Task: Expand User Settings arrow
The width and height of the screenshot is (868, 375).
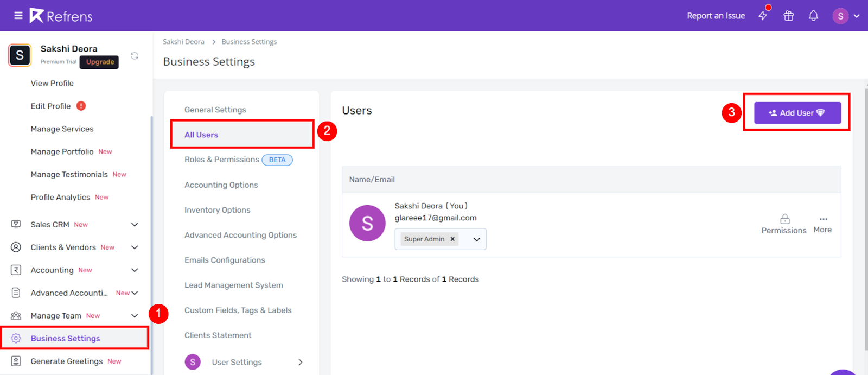Action: pos(301,362)
